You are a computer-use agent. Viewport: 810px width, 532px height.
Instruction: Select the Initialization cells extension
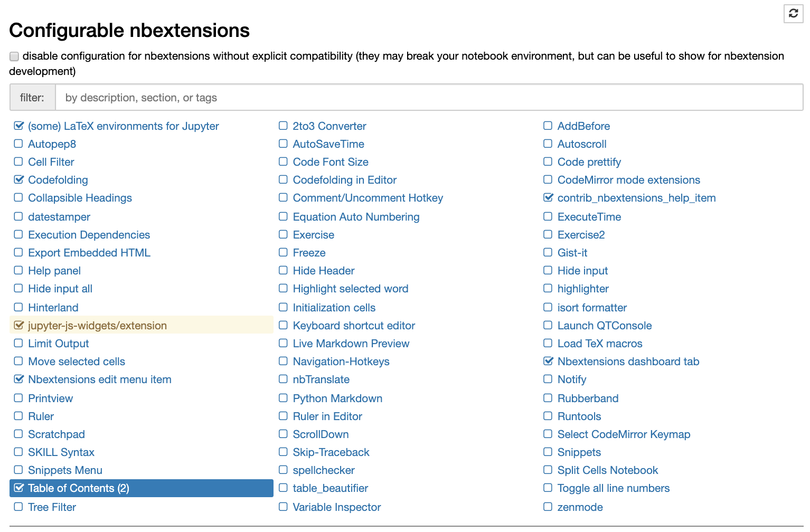pyautogui.click(x=334, y=308)
